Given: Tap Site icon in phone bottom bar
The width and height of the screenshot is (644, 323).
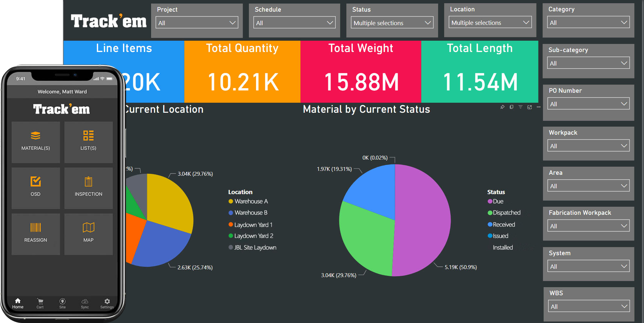Looking at the screenshot, I should tap(62, 304).
